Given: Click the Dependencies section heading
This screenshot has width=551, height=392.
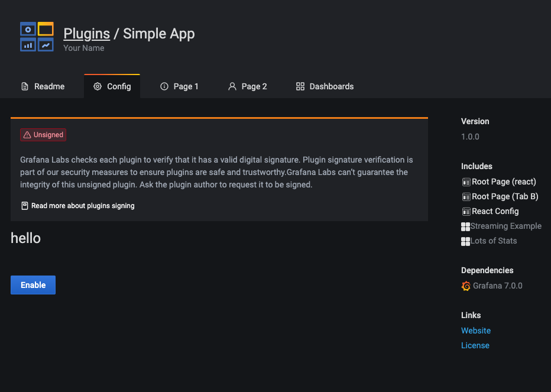Looking at the screenshot, I should 487,270.
